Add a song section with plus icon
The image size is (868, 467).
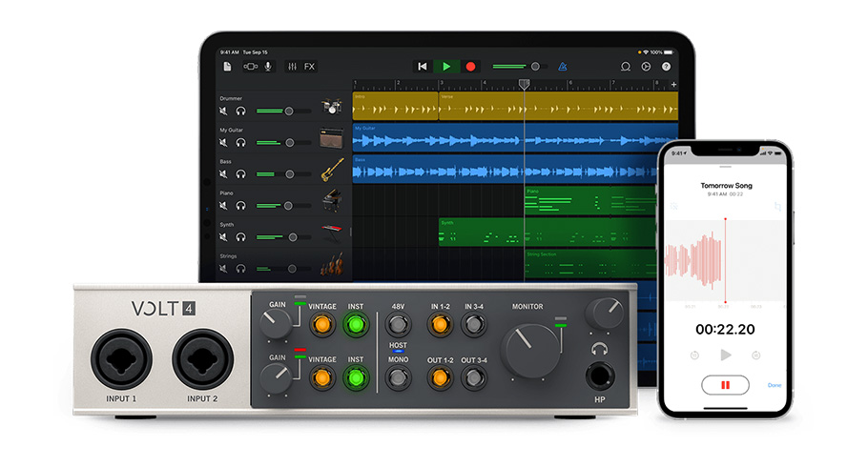(673, 85)
